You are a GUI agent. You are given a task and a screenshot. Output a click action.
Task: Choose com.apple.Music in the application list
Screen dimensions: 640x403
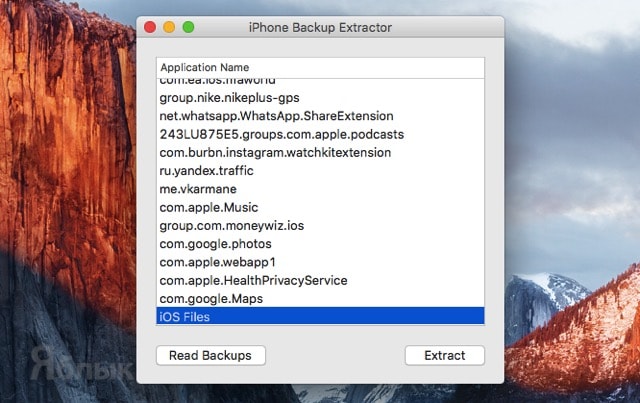coord(320,208)
